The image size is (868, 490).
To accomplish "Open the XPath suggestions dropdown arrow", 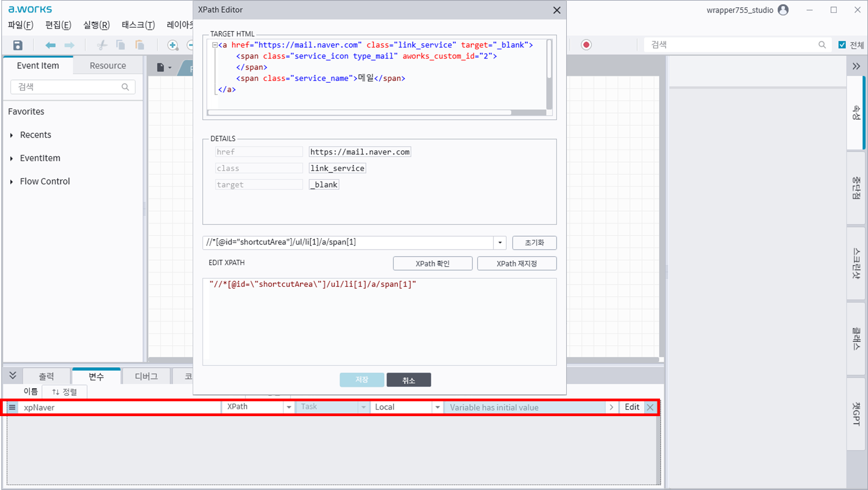I will [500, 243].
